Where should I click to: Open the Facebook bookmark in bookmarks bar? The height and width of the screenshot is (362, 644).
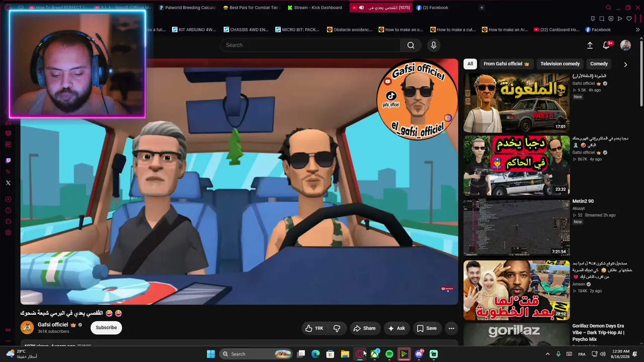[x=598, y=30]
